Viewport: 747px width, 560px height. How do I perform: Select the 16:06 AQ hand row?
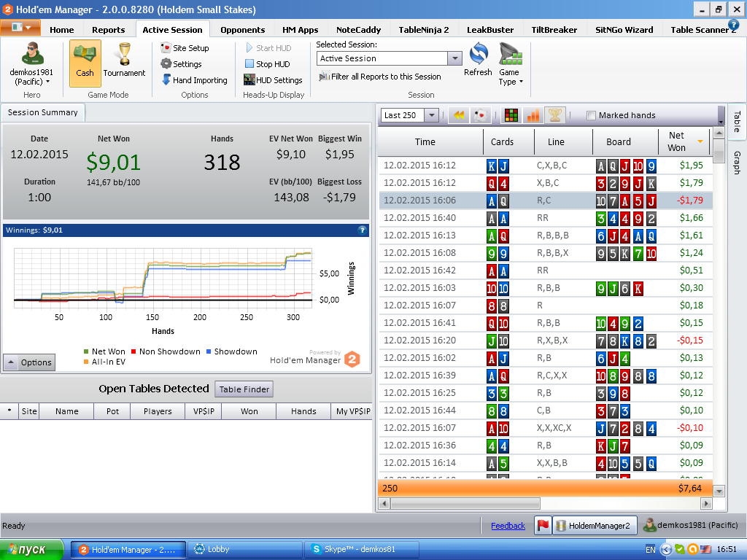click(x=546, y=201)
